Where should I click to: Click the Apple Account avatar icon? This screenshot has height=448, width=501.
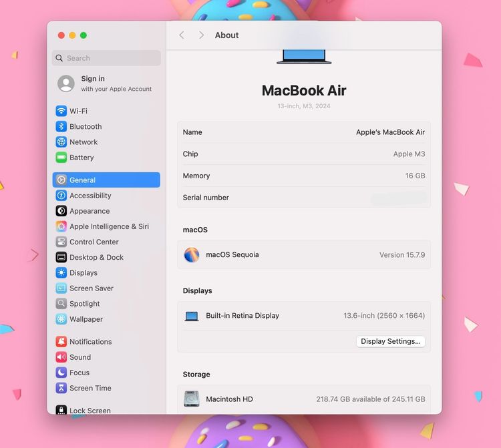pos(66,83)
